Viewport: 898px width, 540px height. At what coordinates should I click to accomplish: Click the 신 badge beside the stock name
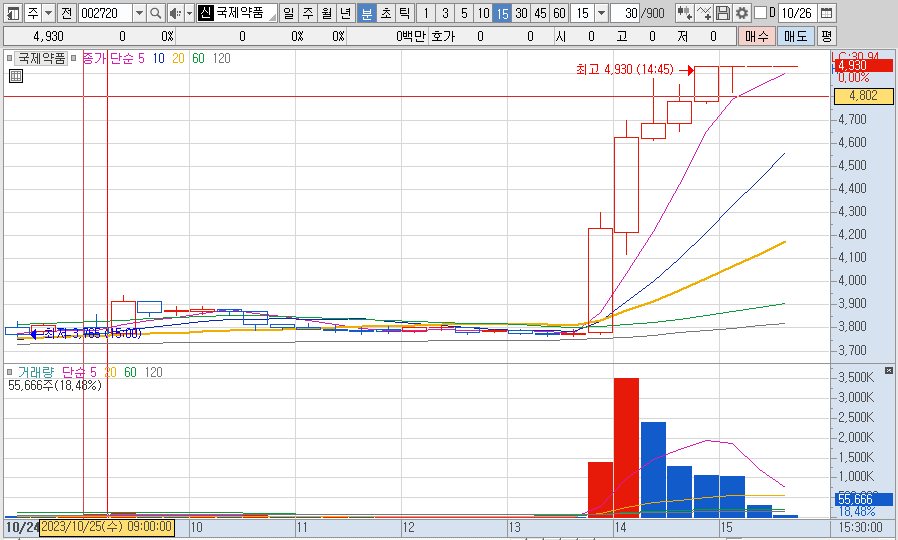[205, 13]
